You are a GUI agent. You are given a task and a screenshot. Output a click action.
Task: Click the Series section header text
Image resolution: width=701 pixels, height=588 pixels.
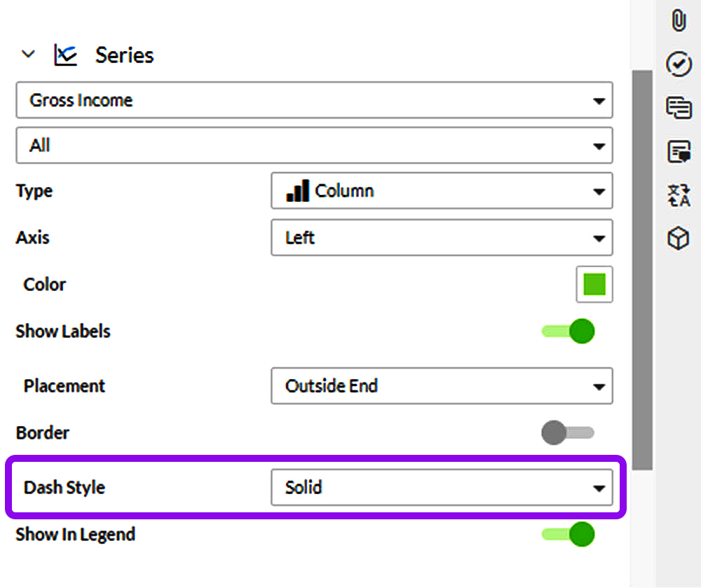pyautogui.click(x=125, y=55)
